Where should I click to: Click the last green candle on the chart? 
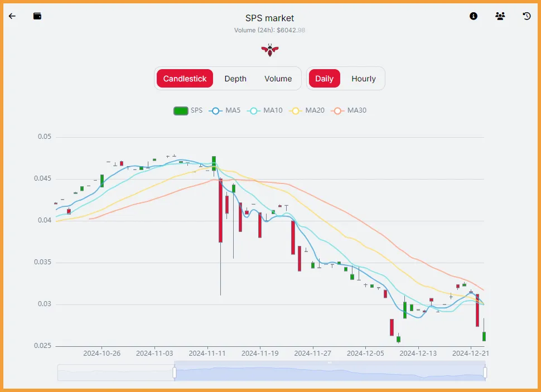coord(484,336)
